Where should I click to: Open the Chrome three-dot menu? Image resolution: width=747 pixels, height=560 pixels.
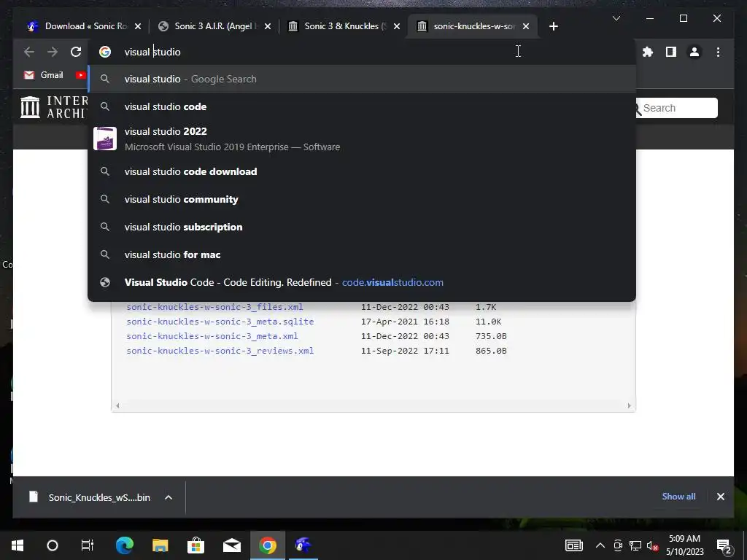point(718,52)
